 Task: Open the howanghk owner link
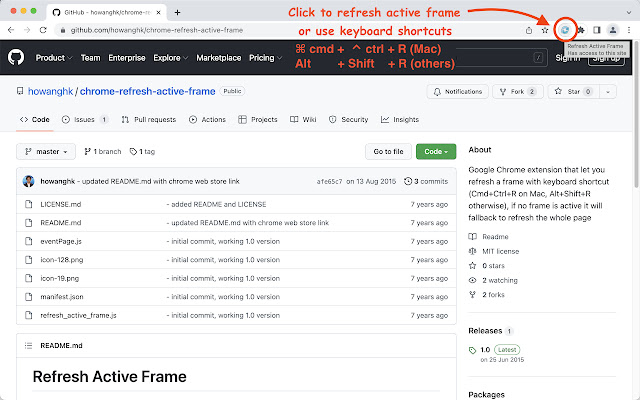coord(51,91)
